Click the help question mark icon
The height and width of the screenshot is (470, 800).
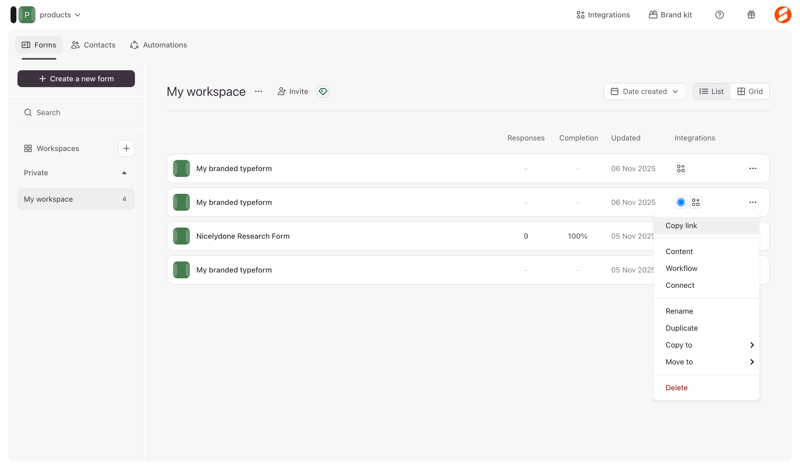pos(719,15)
